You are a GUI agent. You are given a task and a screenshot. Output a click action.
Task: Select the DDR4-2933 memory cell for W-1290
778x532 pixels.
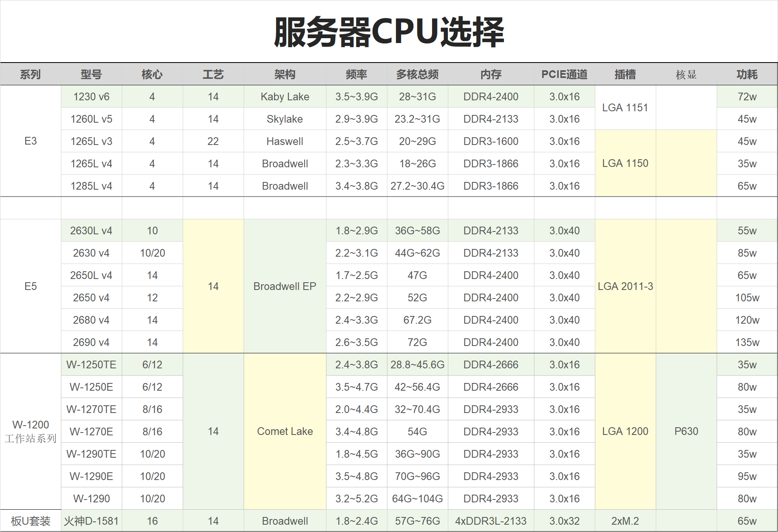(491, 498)
